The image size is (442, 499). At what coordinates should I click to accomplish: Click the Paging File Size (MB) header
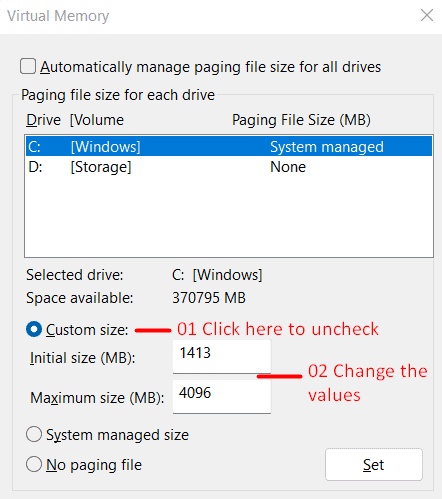pos(301,120)
